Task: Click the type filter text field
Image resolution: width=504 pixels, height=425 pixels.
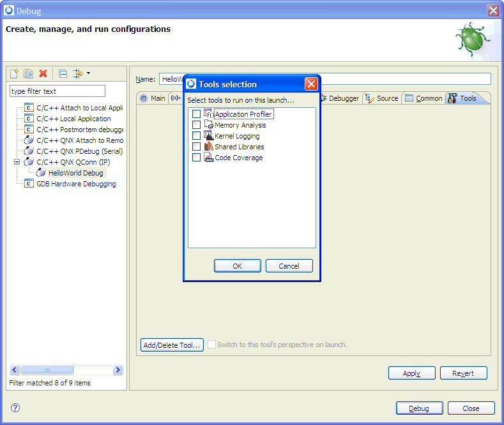Action: 57,91
